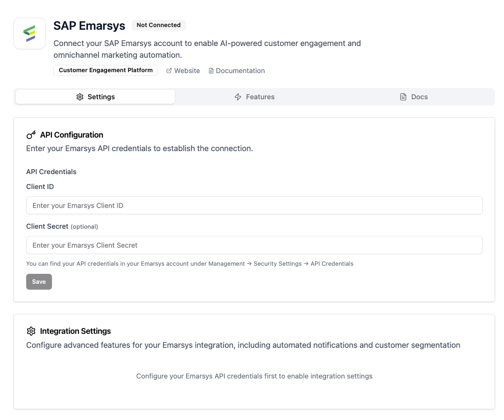Click the external link icon beside Website
The image size is (504, 420).
169,71
